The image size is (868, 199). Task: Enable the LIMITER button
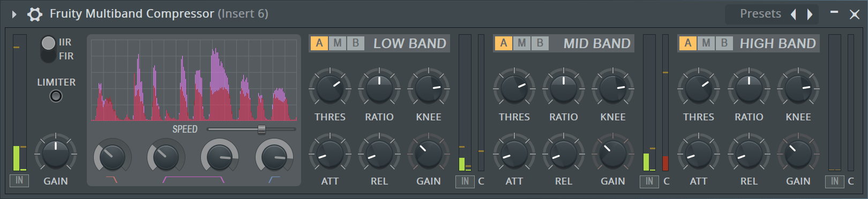56,96
